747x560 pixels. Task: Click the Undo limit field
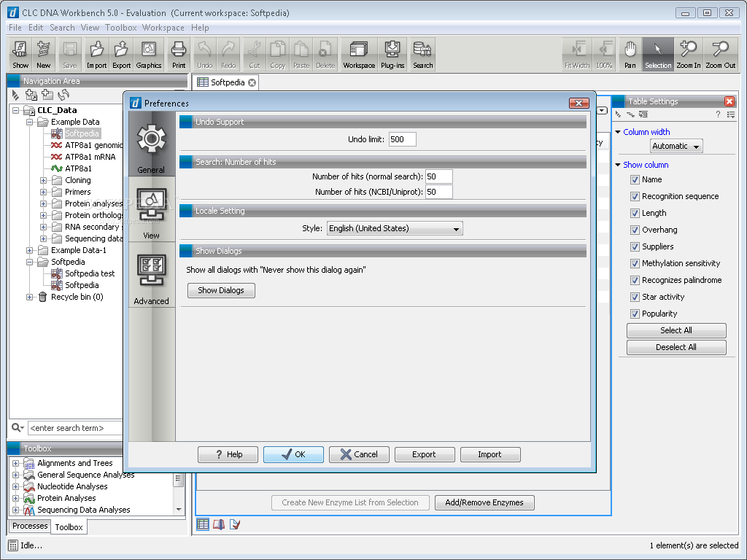click(403, 139)
